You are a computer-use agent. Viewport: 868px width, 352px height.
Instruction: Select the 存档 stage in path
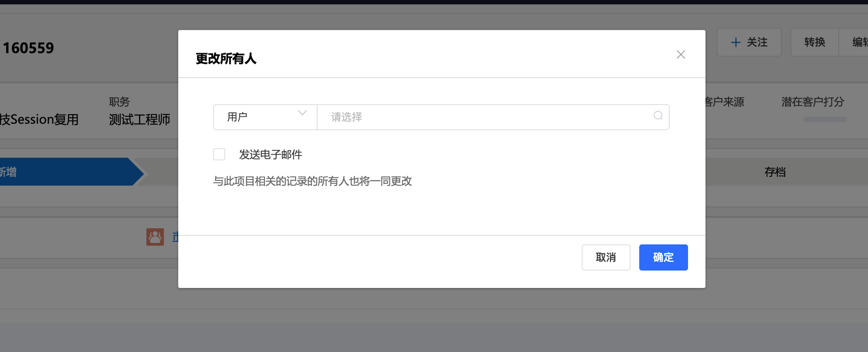click(775, 172)
